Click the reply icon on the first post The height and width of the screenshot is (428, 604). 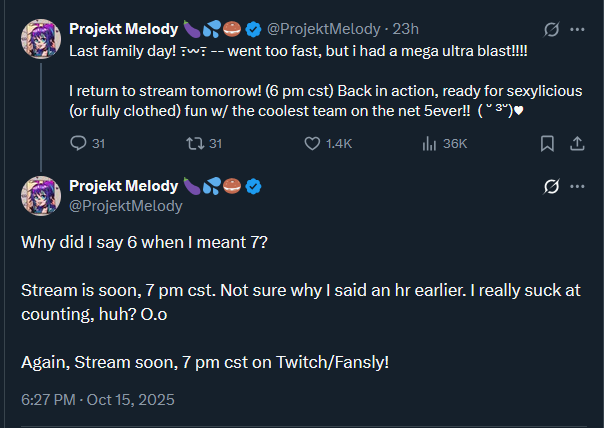coord(79,144)
